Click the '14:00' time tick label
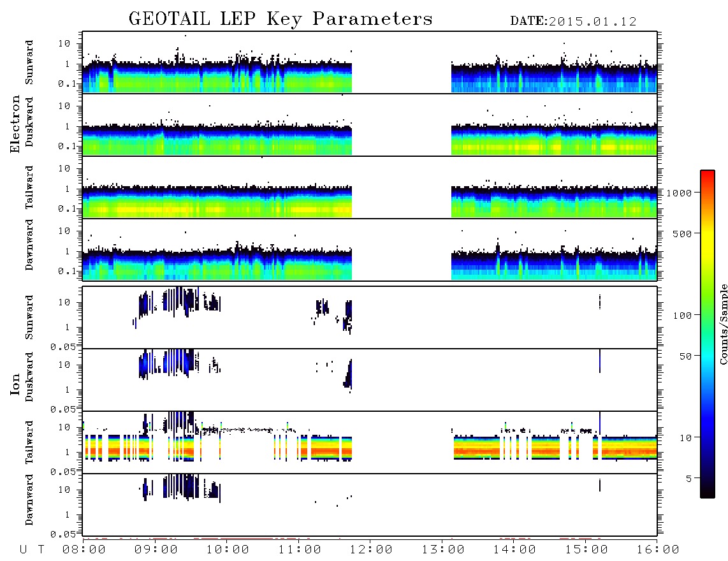 point(514,550)
